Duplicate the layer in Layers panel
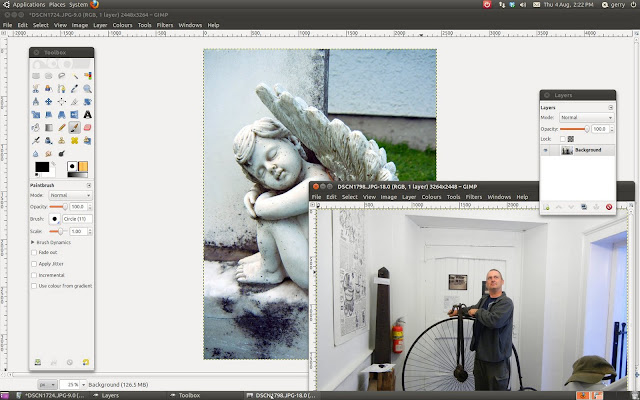 pos(584,207)
